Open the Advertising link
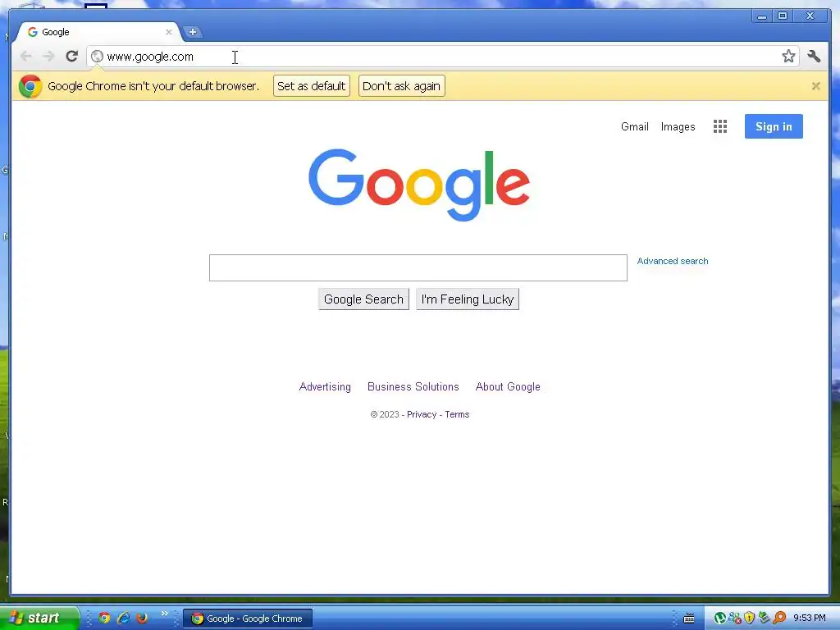840x630 pixels. click(325, 387)
